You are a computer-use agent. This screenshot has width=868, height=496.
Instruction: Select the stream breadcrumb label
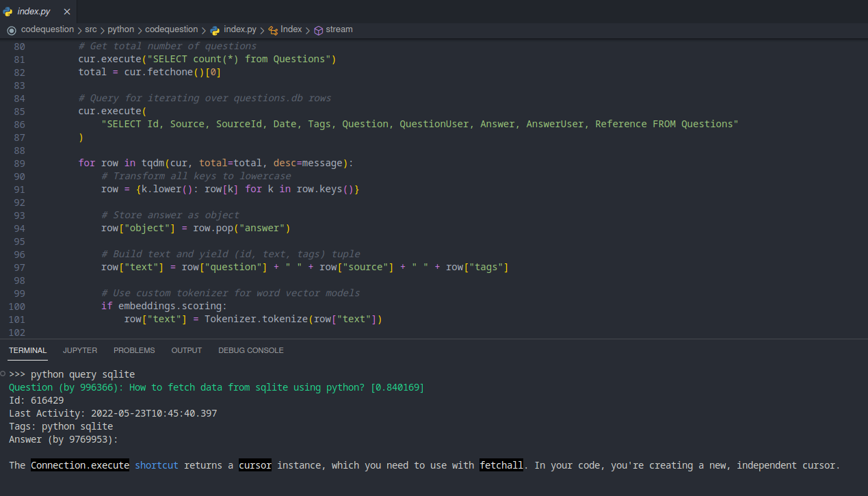(x=340, y=29)
